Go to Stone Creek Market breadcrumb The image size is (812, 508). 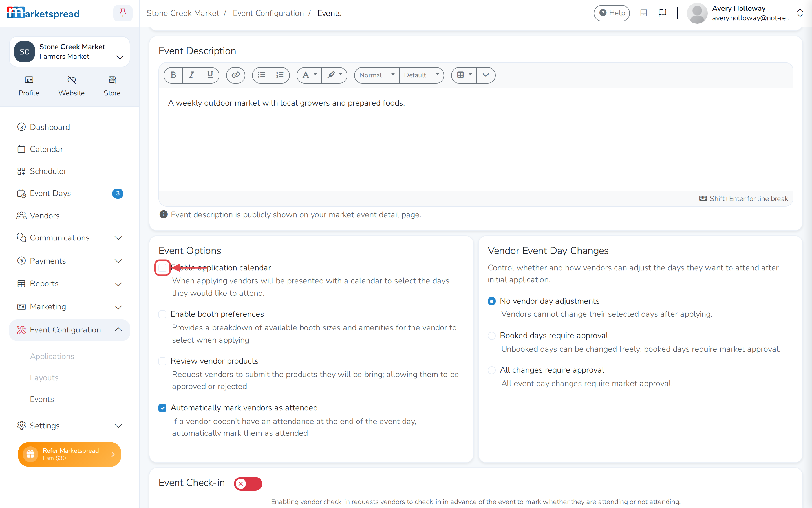coord(183,13)
